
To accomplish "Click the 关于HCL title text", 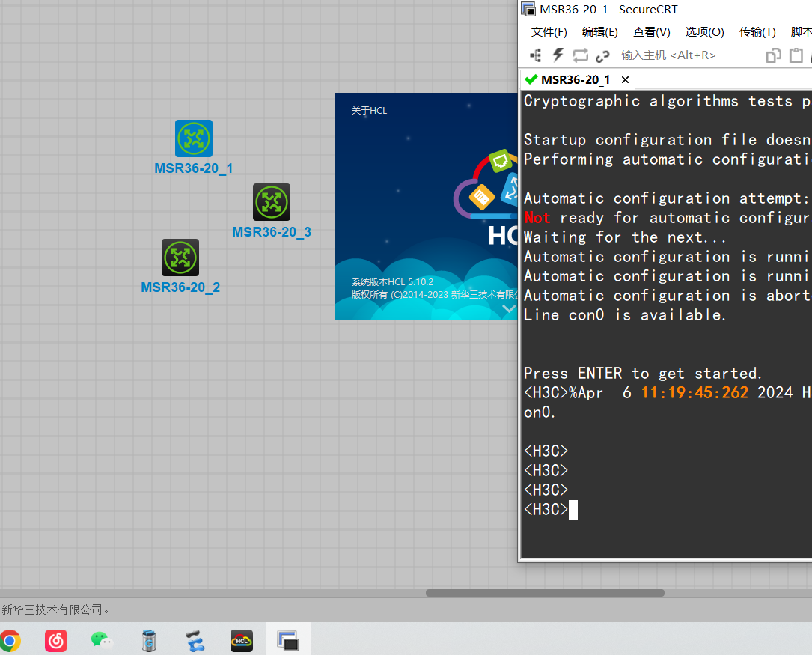I will point(369,110).
